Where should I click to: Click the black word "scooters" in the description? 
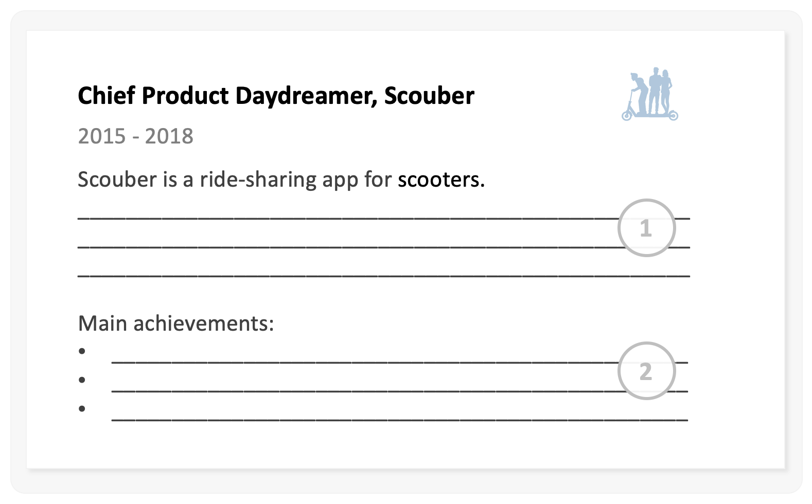[438, 179]
